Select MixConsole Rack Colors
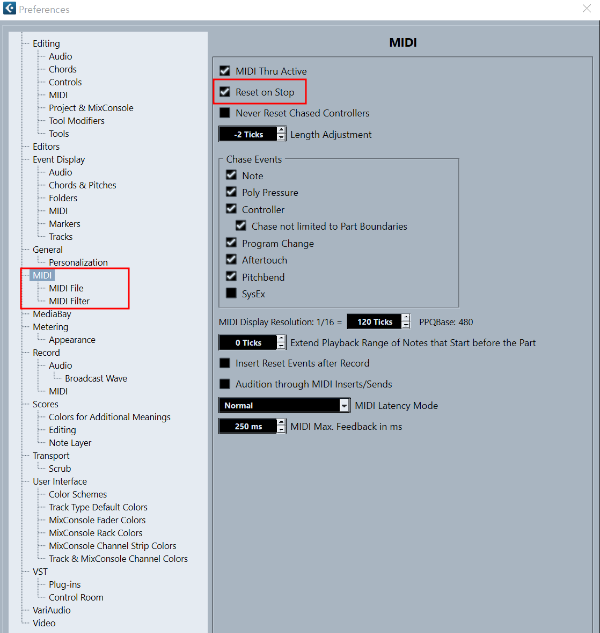This screenshot has width=600, height=633. (x=95, y=533)
